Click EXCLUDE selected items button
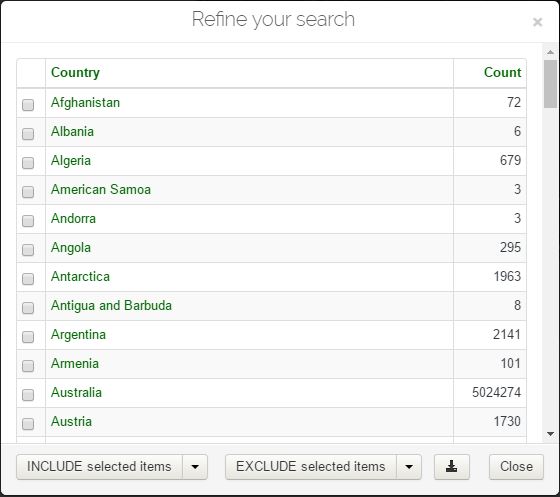This screenshot has height=497, width=560. tap(311, 467)
